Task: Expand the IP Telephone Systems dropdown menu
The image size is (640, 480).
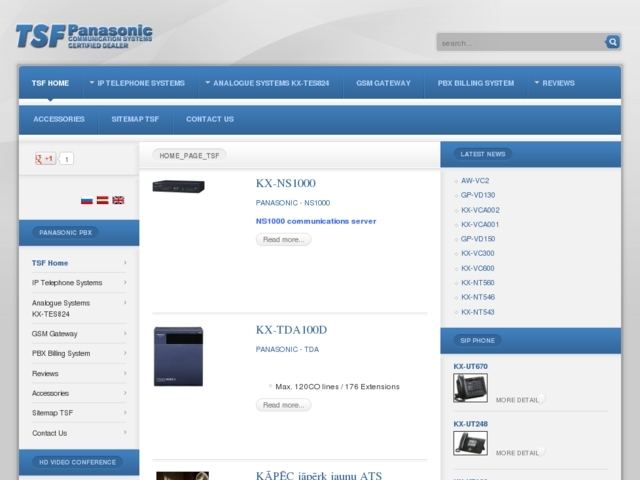Action: (137, 83)
